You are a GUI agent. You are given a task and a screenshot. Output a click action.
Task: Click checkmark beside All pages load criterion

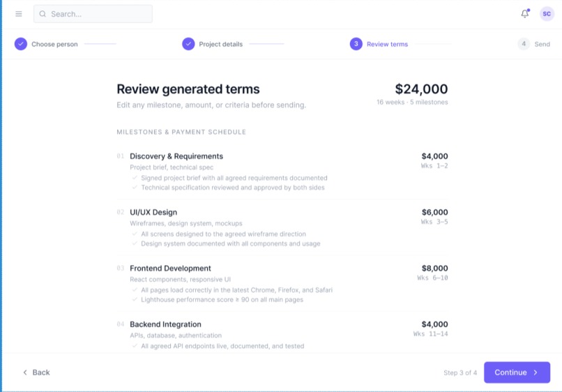[135, 289]
